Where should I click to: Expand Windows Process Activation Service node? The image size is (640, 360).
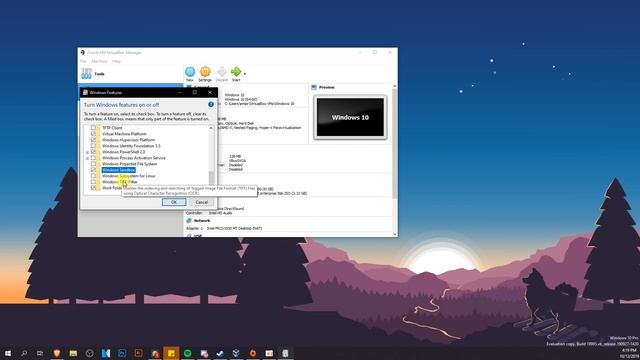tap(87, 158)
